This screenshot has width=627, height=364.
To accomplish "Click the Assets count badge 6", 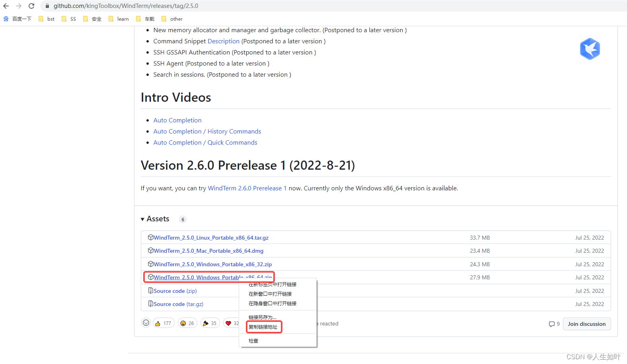I will click(183, 219).
